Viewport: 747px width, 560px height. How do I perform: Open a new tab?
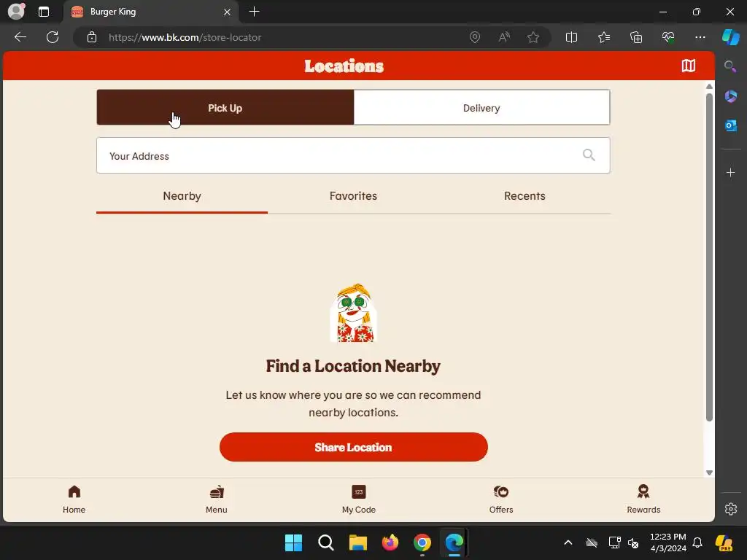[254, 12]
